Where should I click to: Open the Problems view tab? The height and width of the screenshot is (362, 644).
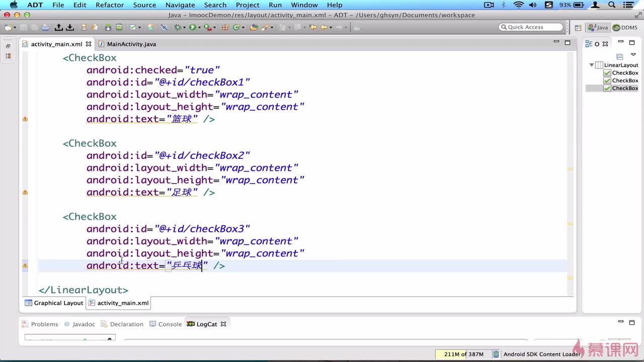(40, 324)
